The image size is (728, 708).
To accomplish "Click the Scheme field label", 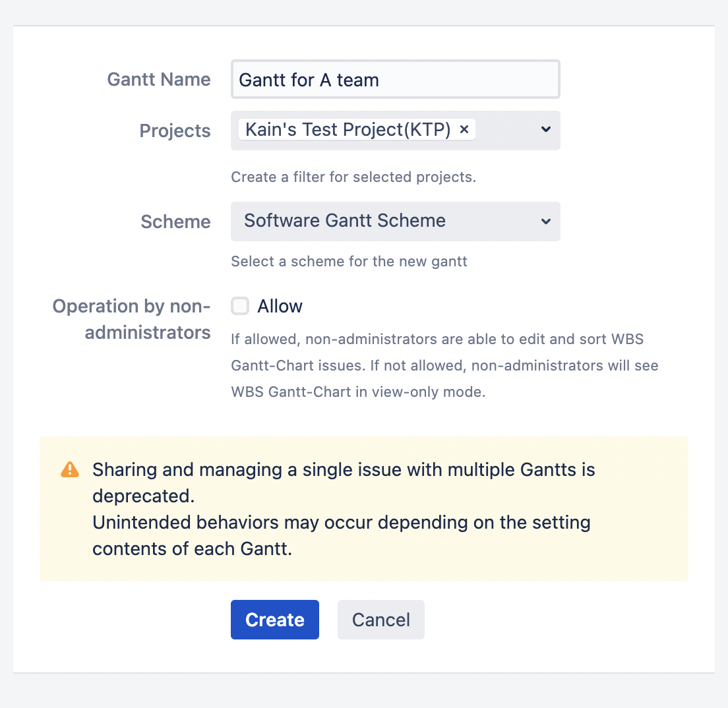I will point(175,221).
